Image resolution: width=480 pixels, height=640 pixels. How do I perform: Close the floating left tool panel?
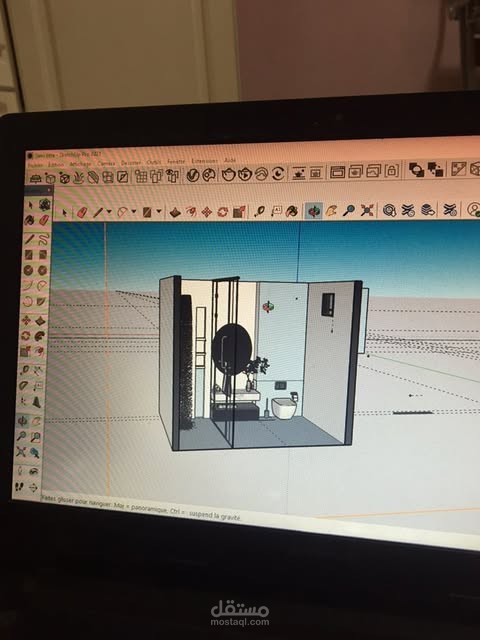(49, 190)
